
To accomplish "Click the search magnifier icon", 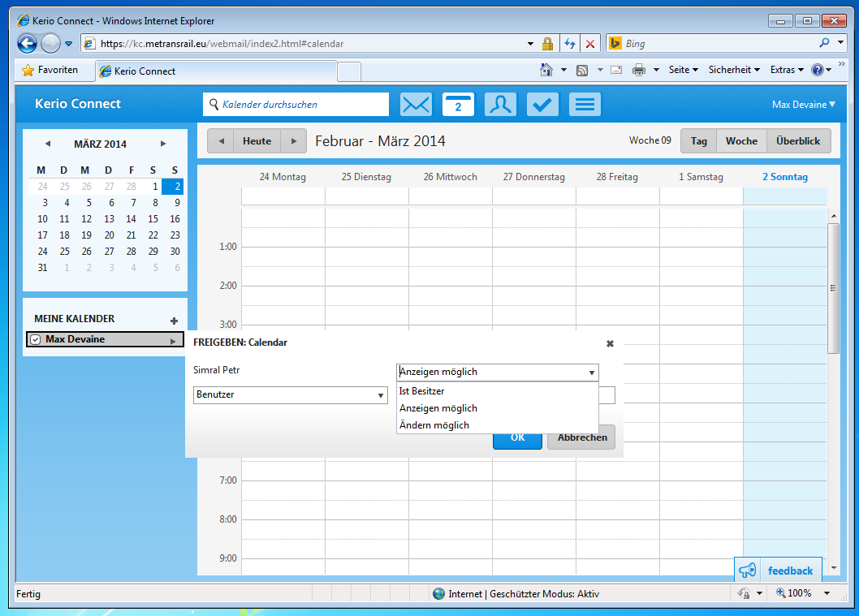I will click(x=214, y=104).
